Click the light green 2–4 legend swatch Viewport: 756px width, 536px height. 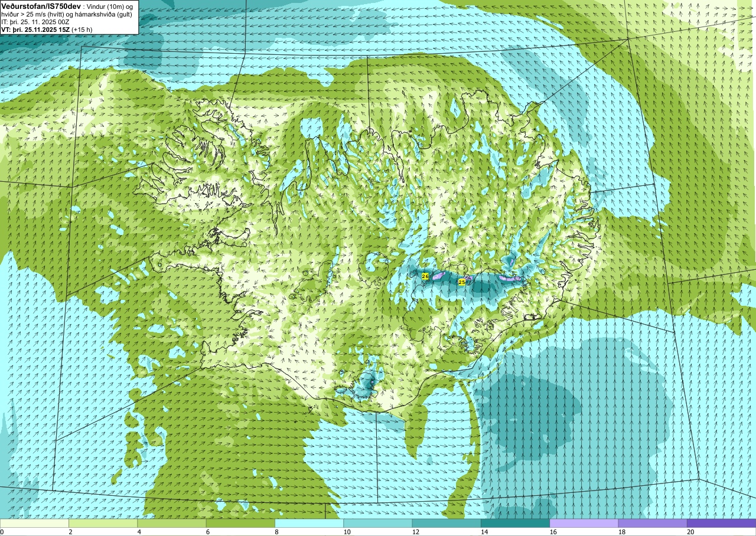103,523
